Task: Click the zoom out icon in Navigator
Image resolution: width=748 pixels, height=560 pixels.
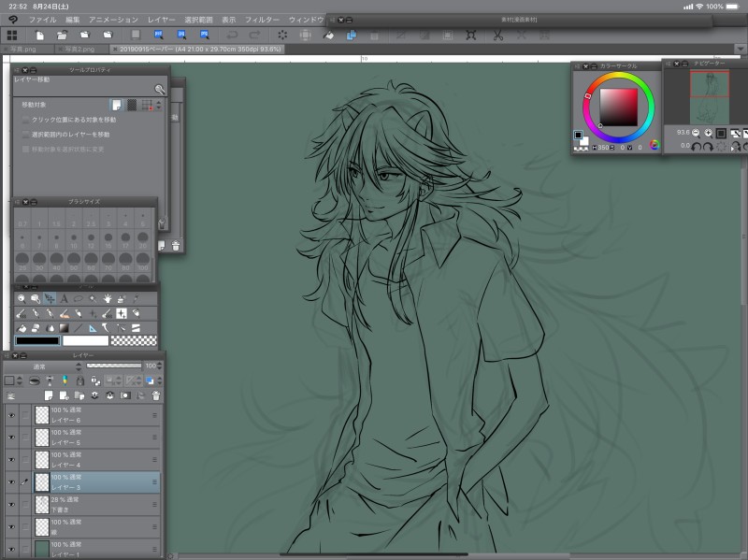Action: 695,133
